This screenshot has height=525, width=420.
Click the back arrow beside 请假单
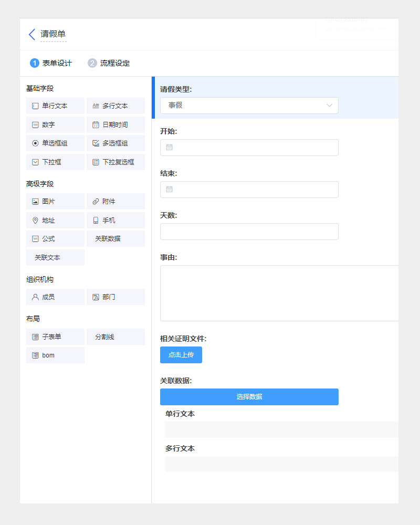pos(32,35)
